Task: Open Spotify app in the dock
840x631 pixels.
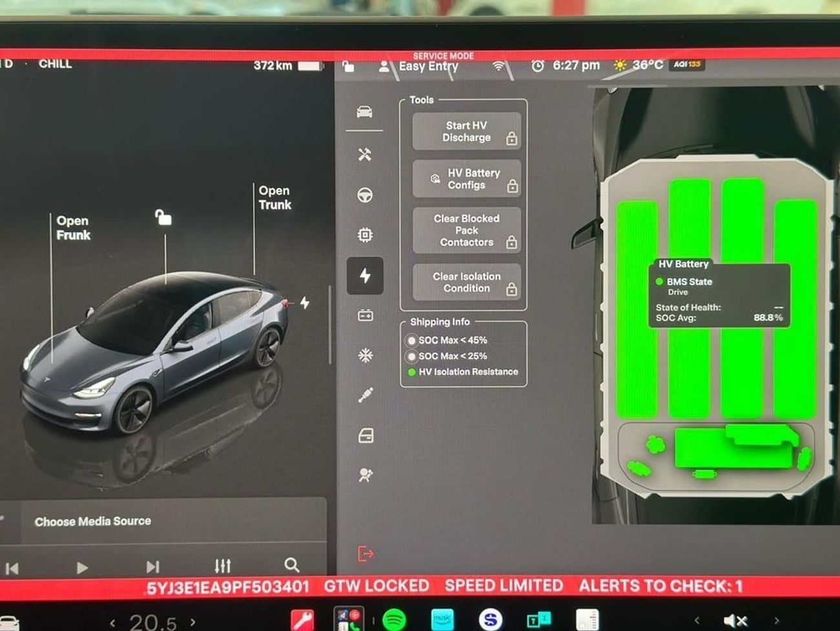Action: click(394, 620)
